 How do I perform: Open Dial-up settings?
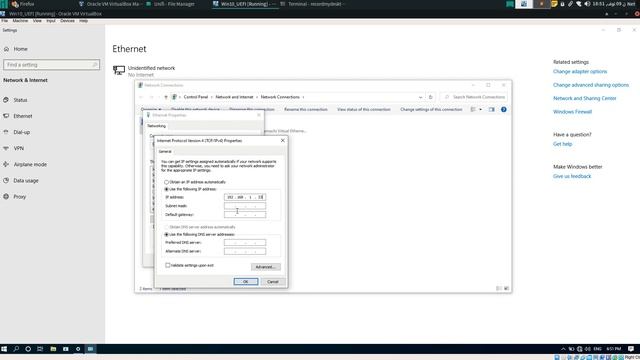point(21,132)
